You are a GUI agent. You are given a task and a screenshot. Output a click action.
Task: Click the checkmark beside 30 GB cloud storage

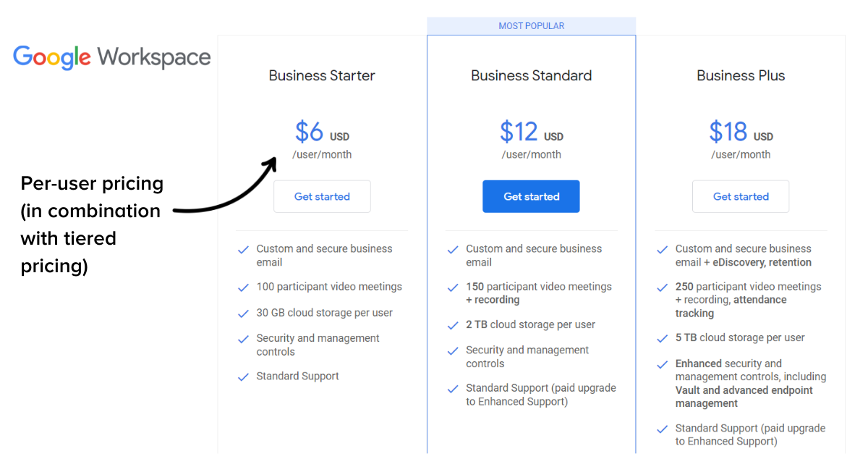tap(243, 312)
